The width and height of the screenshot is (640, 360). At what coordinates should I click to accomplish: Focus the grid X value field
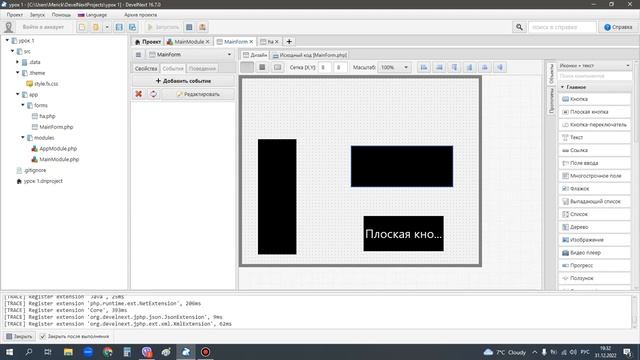pos(324,67)
